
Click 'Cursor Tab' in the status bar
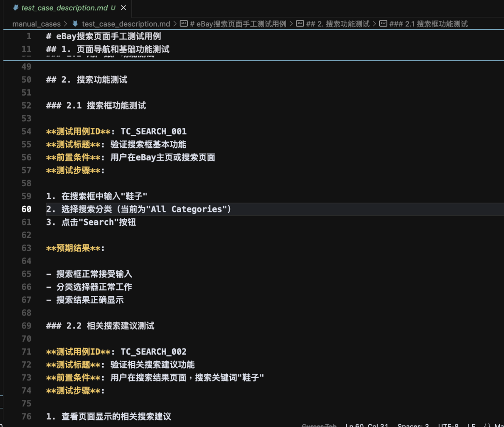click(x=320, y=425)
